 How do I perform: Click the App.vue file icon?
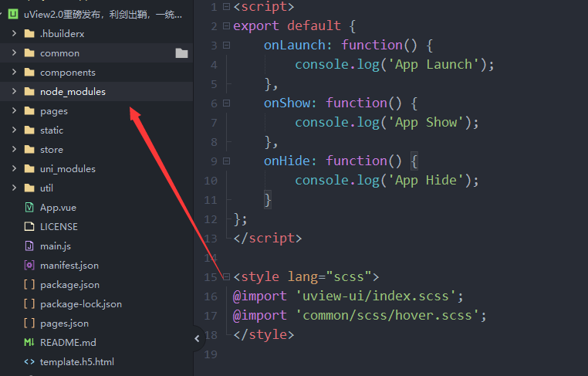29,208
